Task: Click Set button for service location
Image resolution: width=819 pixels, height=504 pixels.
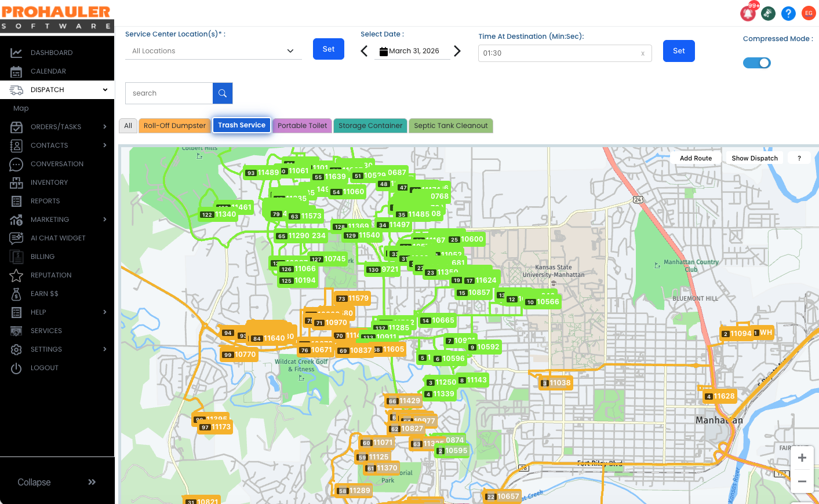Action: [x=329, y=49]
